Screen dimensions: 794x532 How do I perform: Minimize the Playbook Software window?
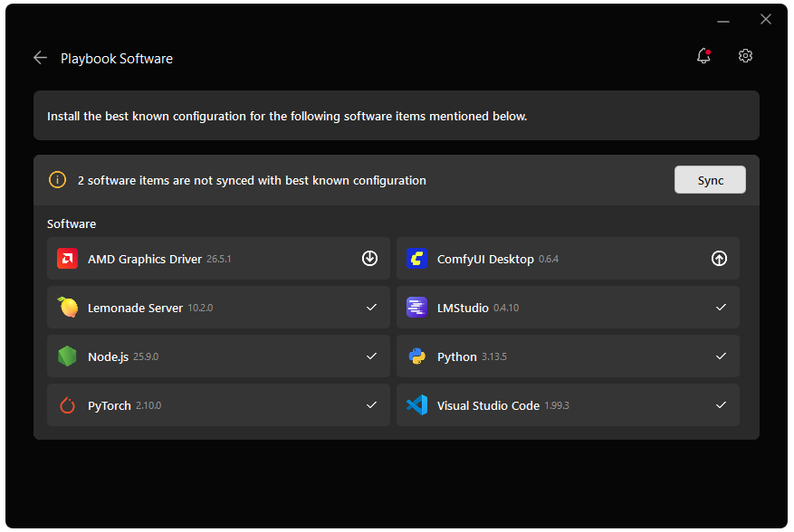(x=723, y=21)
